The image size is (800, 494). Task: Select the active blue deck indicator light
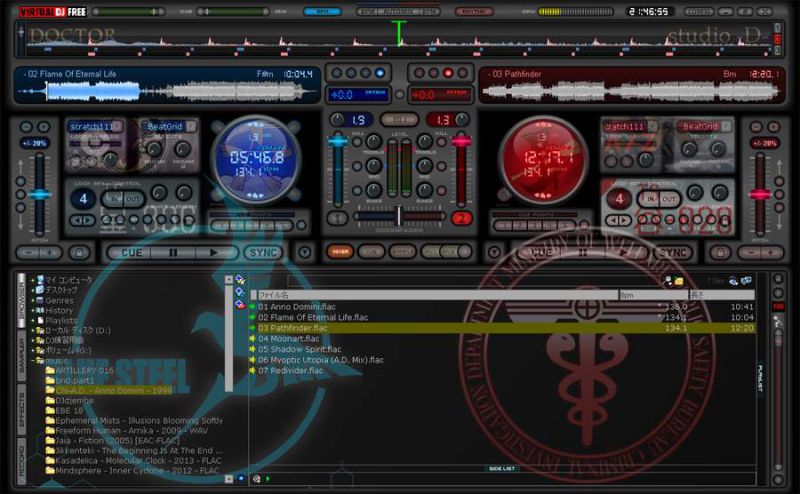(380, 73)
